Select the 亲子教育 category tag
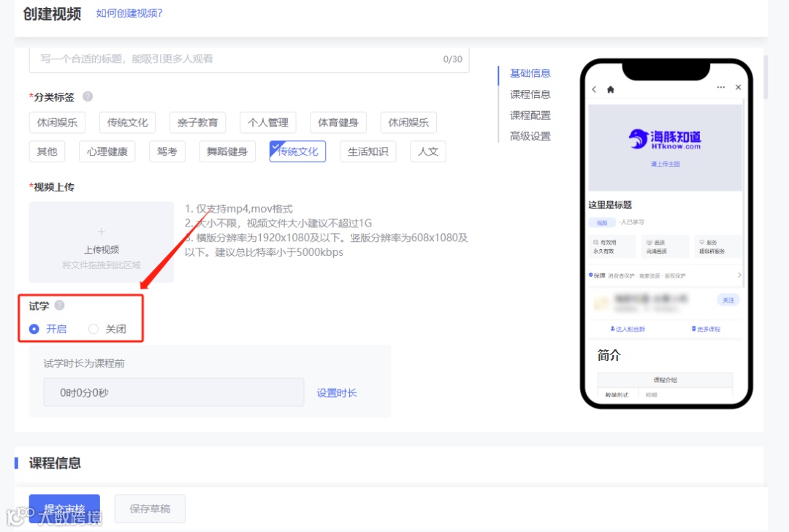The image size is (789, 532). tap(198, 122)
